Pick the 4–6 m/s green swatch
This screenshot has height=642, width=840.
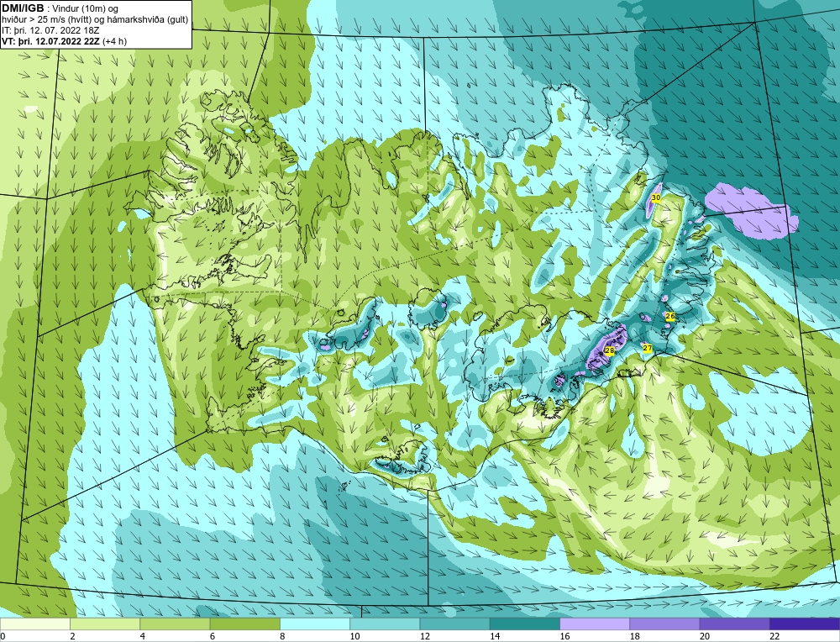click(x=176, y=624)
